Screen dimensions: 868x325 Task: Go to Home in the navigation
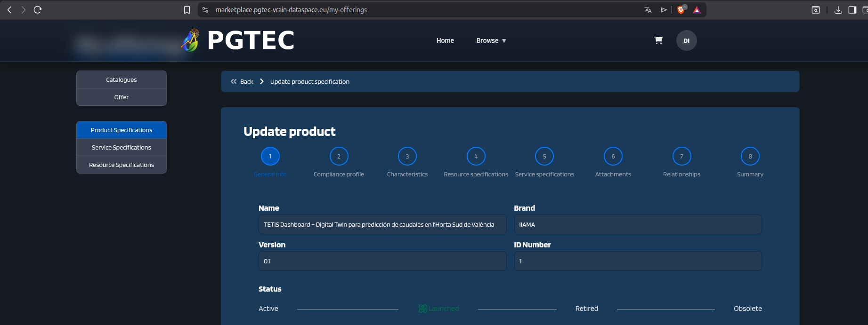click(445, 40)
